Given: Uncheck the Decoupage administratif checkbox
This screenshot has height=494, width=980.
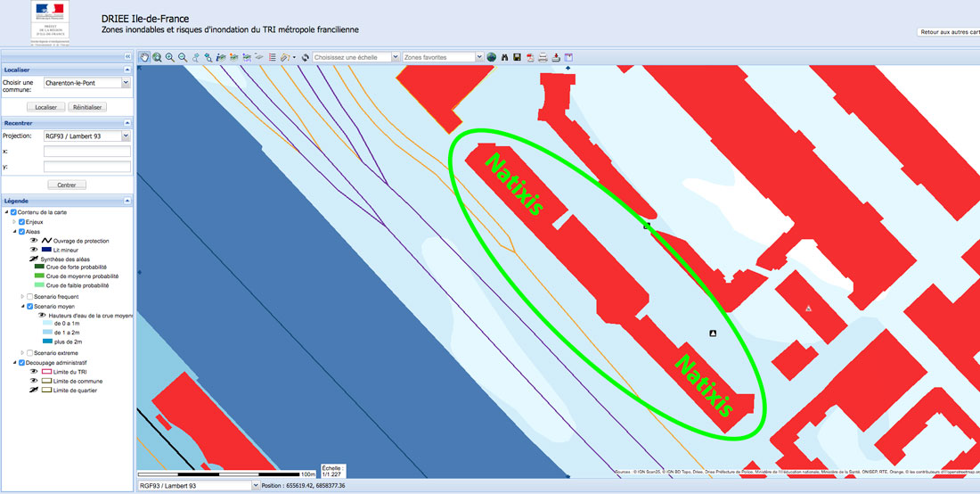Looking at the screenshot, I should click(x=22, y=362).
